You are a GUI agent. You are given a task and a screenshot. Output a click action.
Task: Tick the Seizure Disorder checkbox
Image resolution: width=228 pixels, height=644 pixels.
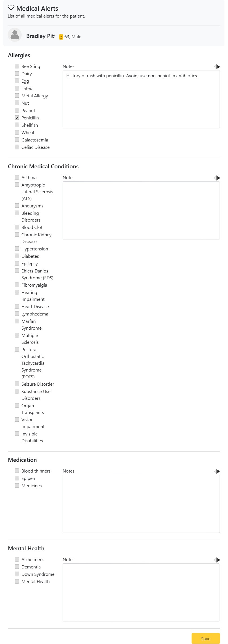tap(17, 384)
